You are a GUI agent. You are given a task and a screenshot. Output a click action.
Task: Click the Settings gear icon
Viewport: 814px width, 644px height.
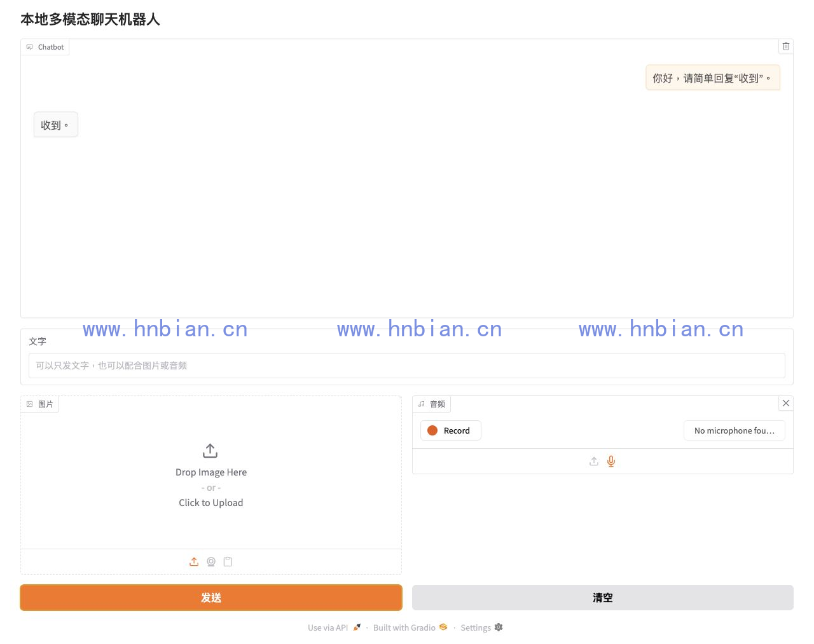click(499, 627)
